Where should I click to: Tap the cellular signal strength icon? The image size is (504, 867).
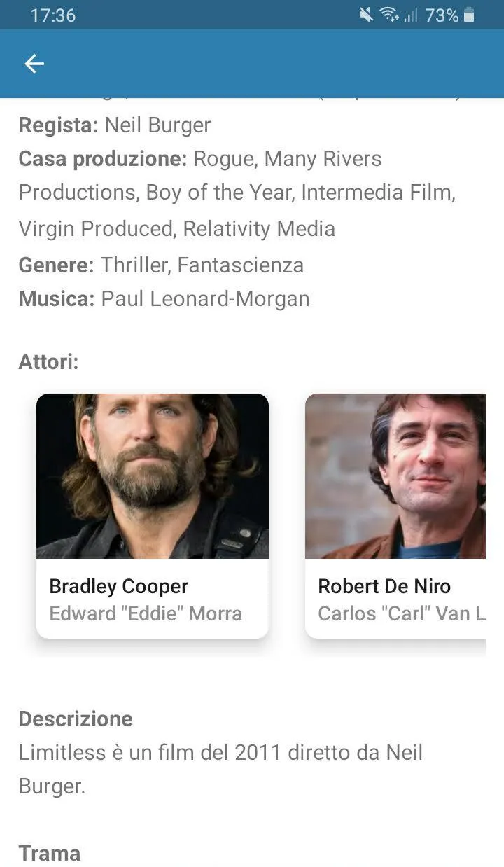[x=411, y=15]
